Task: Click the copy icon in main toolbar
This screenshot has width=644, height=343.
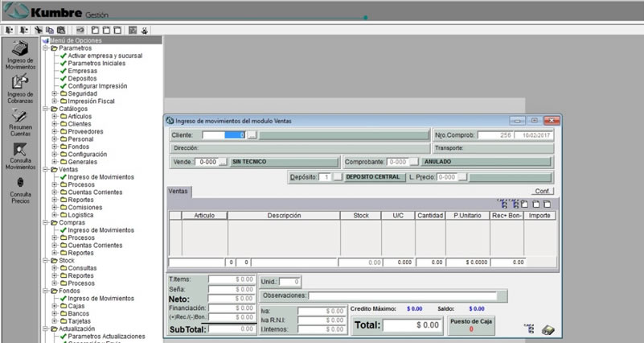Action: click(x=50, y=30)
